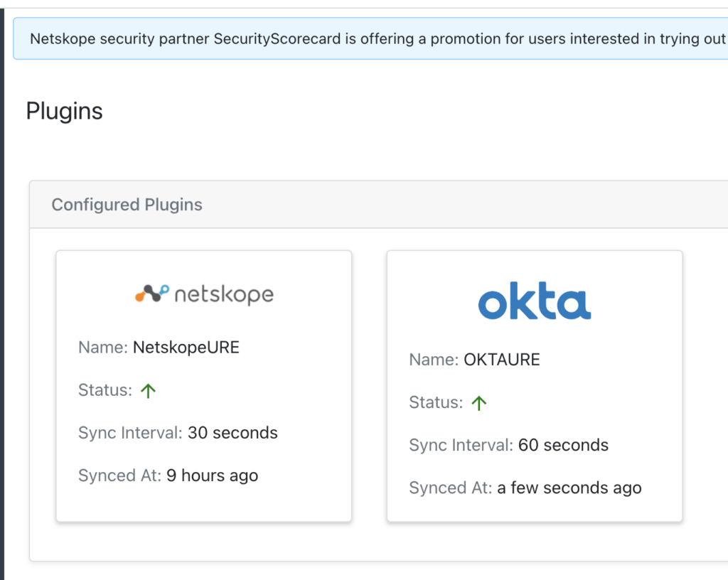The height and width of the screenshot is (580, 728).
Task: Click green status arrow on OKTAURE card
Action: 478,403
